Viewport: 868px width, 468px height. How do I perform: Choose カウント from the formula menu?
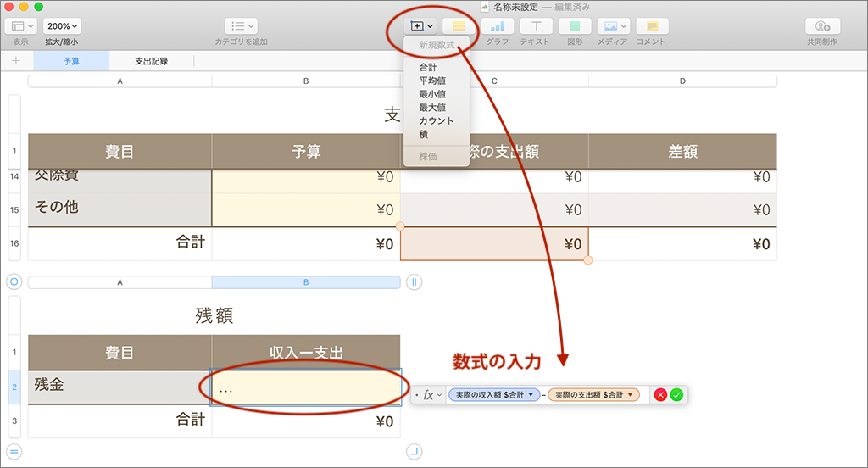437,120
